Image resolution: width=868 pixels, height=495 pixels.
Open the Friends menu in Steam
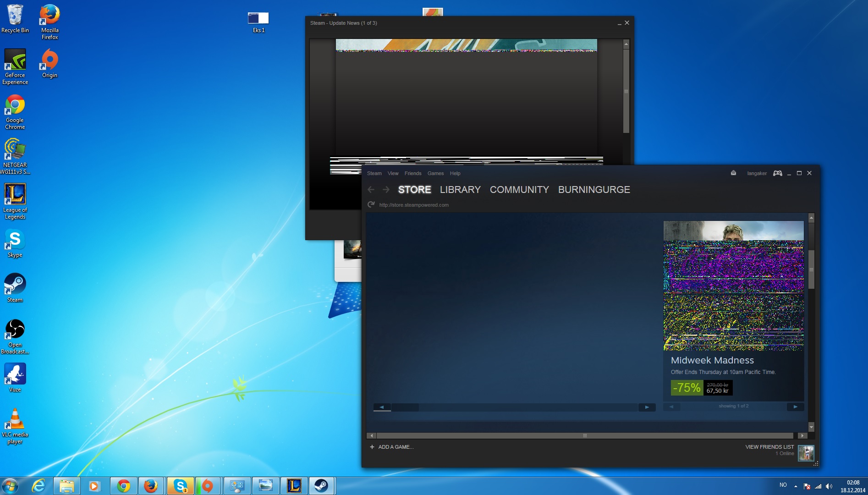tap(412, 173)
